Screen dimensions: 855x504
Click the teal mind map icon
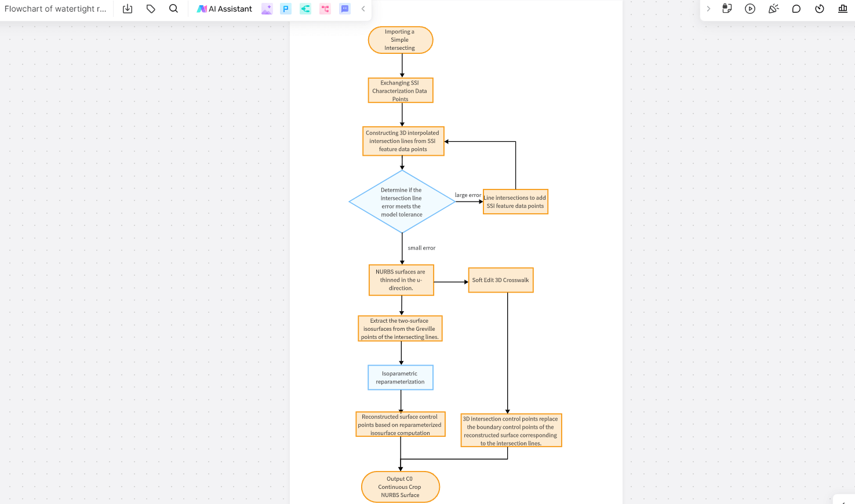tap(305, 9)
